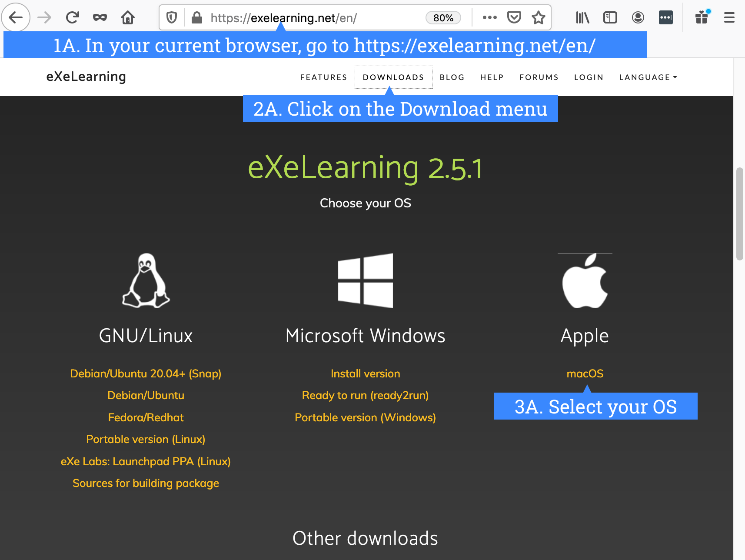Open the Library bookshelf icon

[x=582, y=17]
